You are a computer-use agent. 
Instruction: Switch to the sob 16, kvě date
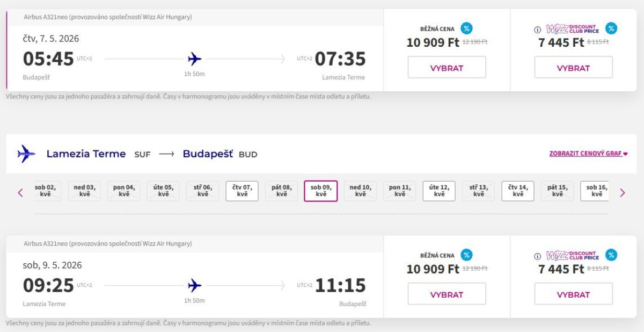(596, 191)
